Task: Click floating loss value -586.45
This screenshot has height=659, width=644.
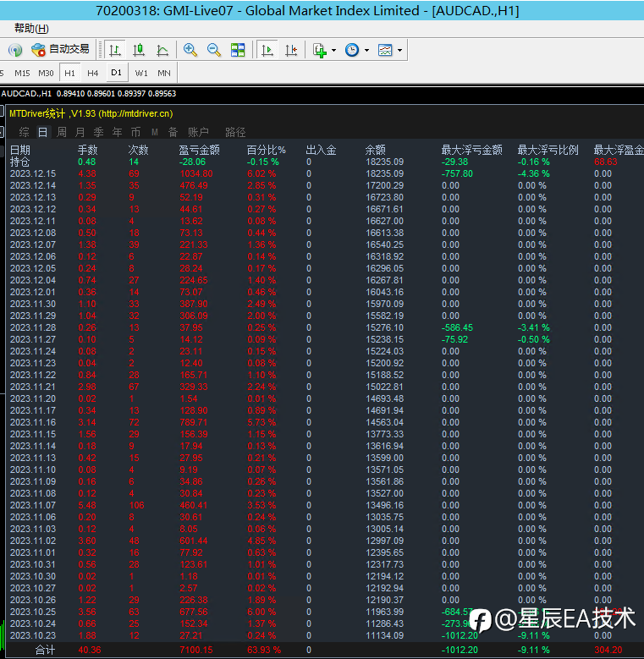Action: click(x=458, y=327)
